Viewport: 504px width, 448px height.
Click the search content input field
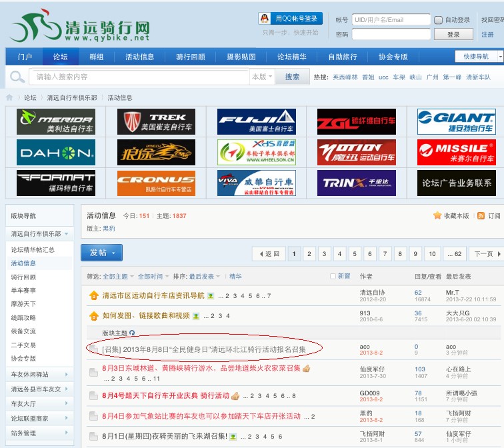coord(140,77)
